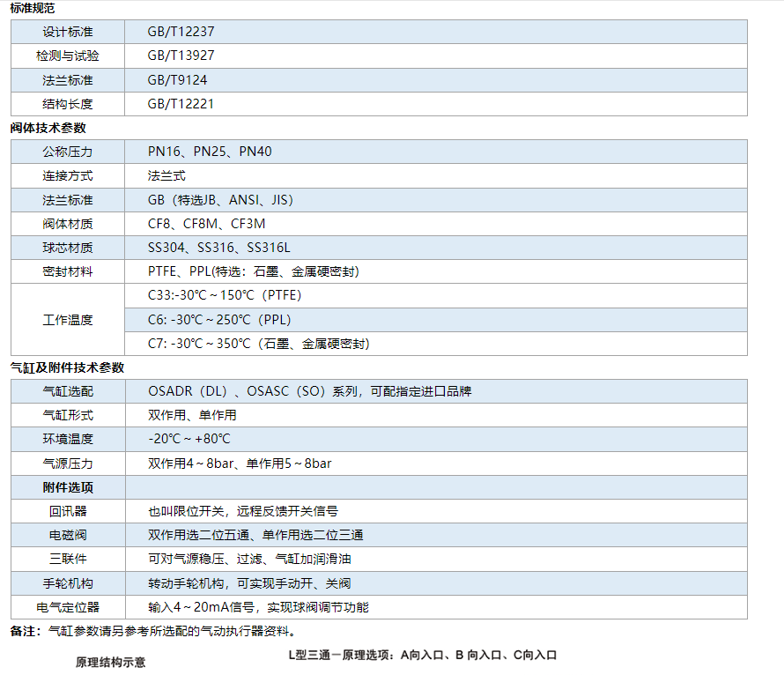784x675 pixels.
Task: Select the GB/T12237 design standard value
Action: 181,32
